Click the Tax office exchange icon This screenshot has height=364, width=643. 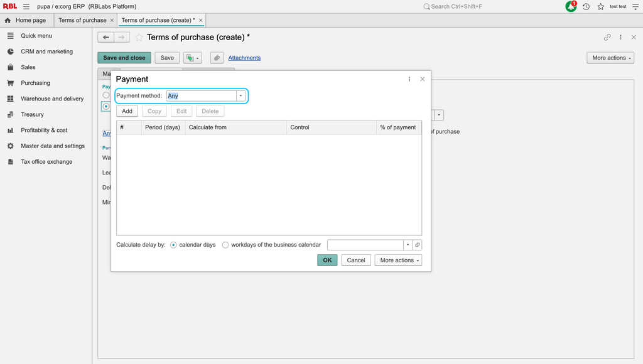pos(11,162)
